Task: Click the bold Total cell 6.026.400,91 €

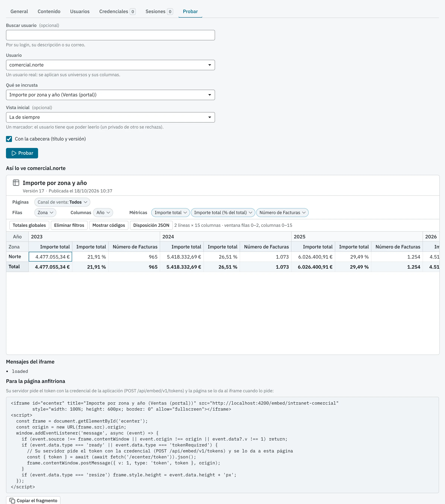Action: point(313,267)
